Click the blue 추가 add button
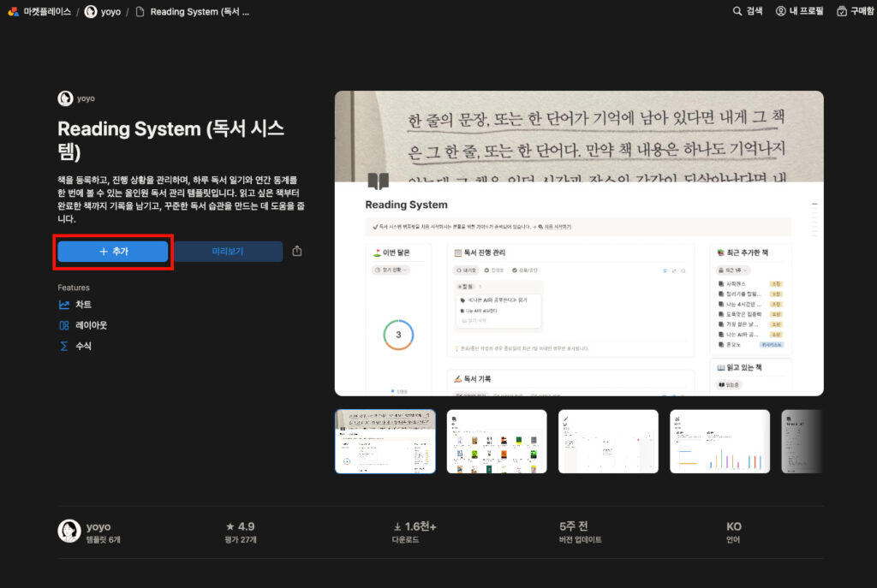This screenshot has width=877, height=588. pyautogui.click(x=112, y=251)
